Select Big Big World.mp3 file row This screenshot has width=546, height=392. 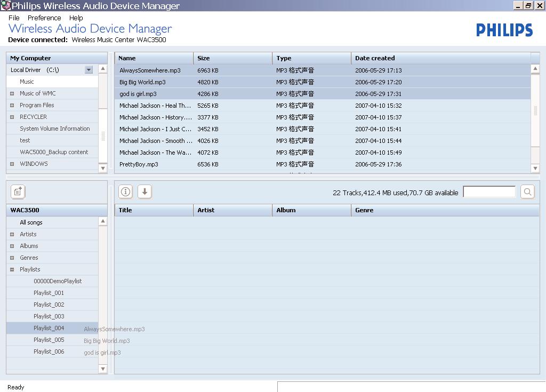pos(323,82)
